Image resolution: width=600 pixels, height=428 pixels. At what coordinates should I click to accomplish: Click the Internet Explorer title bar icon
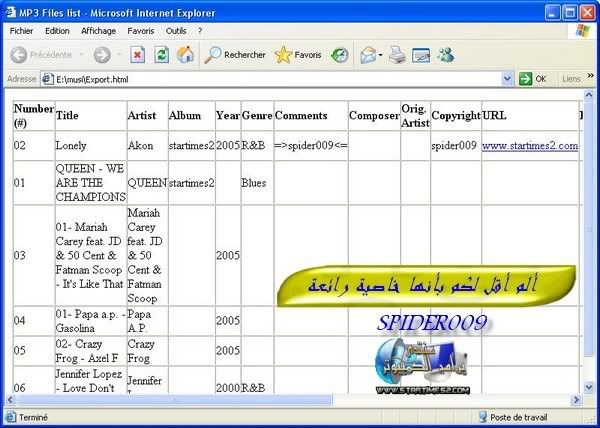click(x=11, y=13)
